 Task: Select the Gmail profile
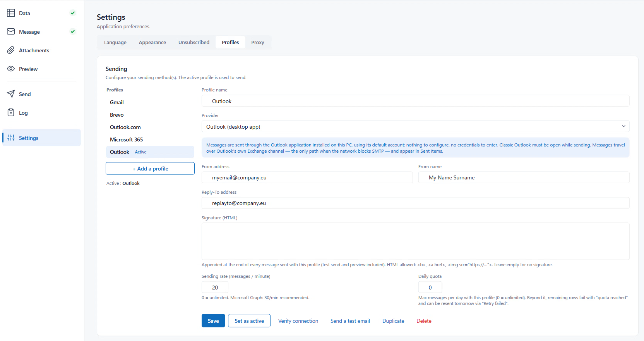(x=150, y=102)
